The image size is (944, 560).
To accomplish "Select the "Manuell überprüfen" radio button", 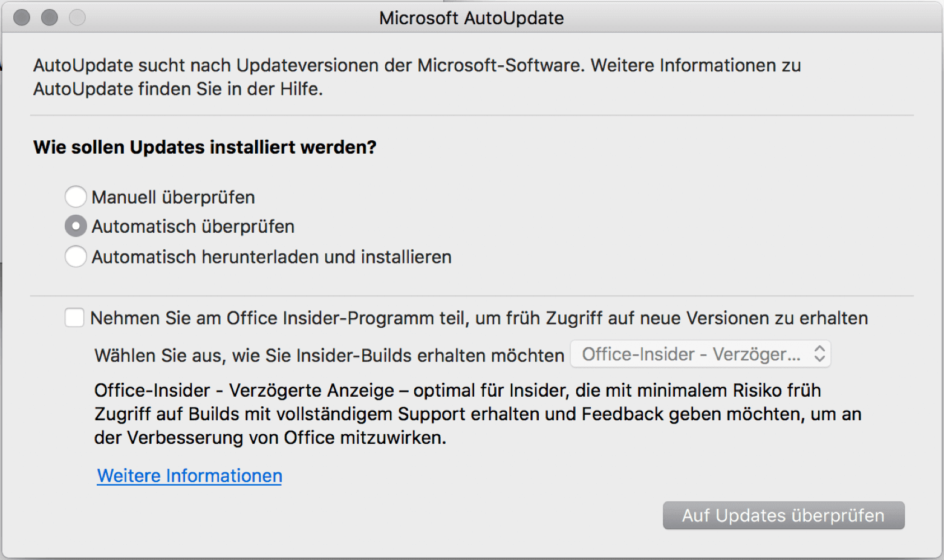I will click(76, 197).
